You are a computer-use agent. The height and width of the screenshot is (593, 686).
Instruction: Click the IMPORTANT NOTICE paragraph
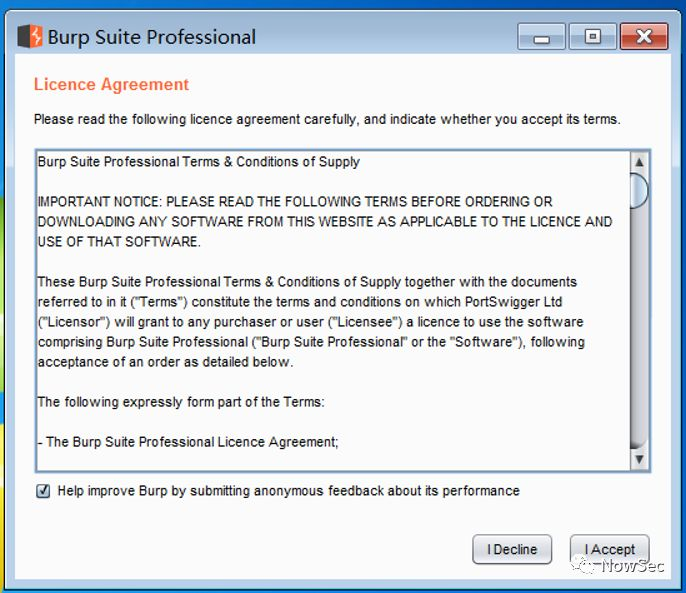[324, 221]
